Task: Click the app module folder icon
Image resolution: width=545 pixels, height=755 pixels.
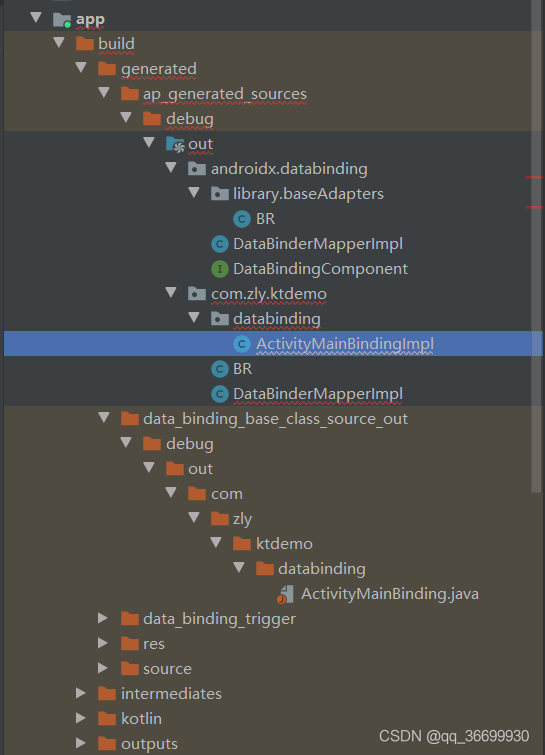Action: pos(62,20)
